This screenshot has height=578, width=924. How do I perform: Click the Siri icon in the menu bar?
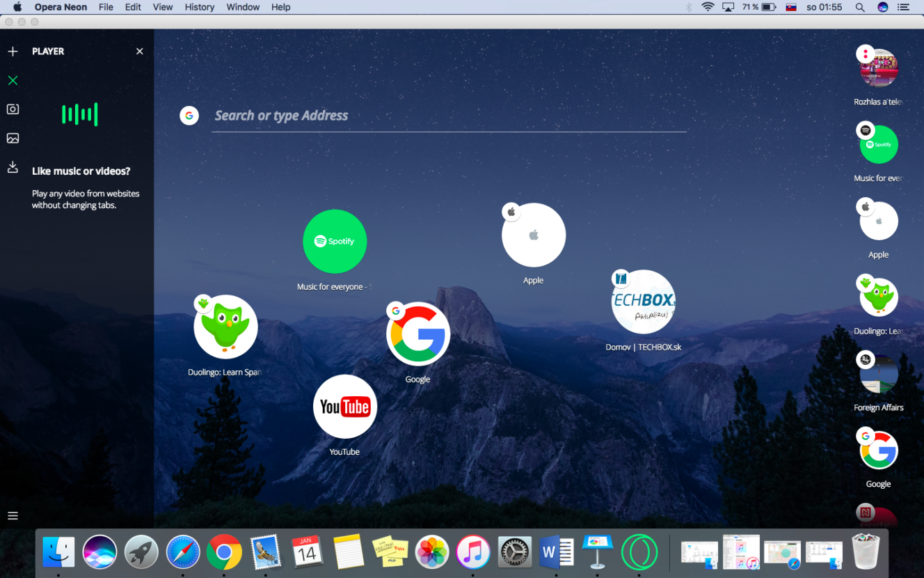[883, 7]
